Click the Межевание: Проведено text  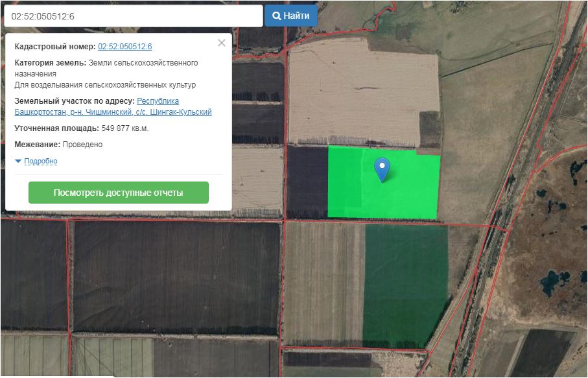click(58, 145)
